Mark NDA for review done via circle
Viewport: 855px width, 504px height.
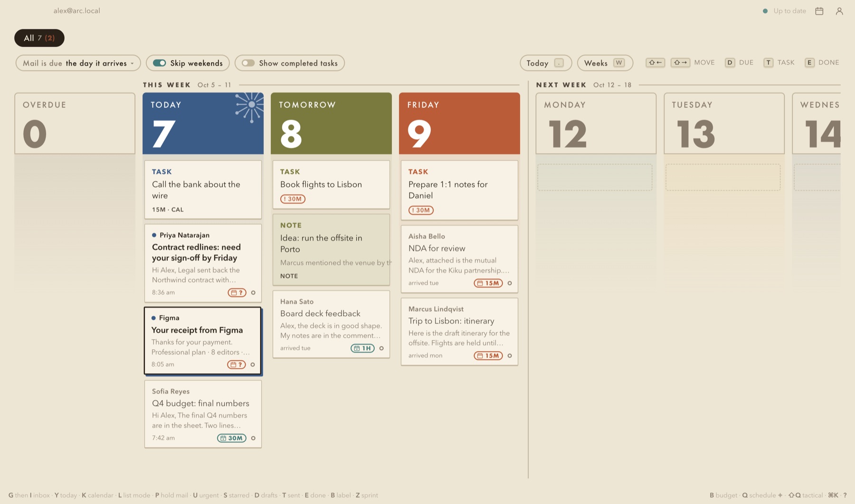click(510, 283)
